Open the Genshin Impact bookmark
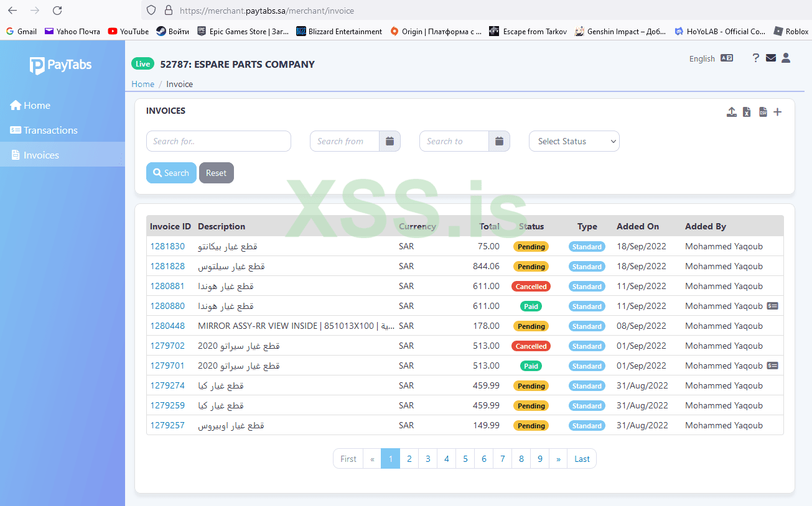Screen dimensions: 812x506 point(620,31)
